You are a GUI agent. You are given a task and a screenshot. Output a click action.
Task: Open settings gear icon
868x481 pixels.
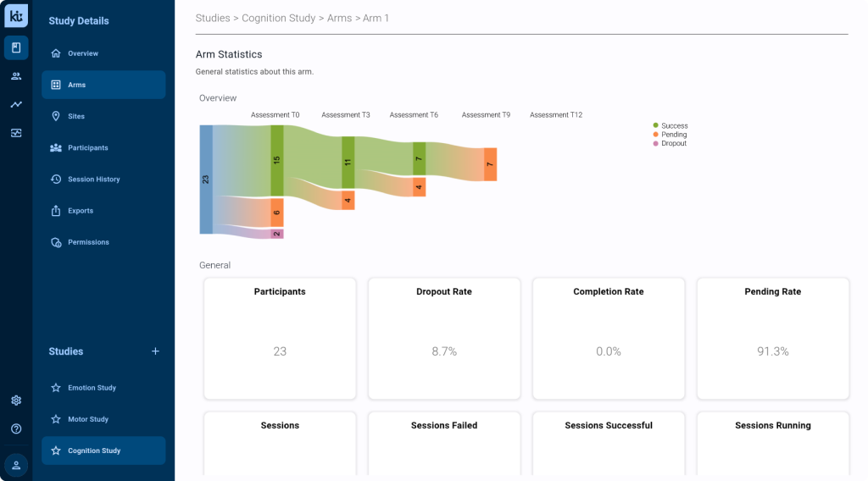point(16,401)
